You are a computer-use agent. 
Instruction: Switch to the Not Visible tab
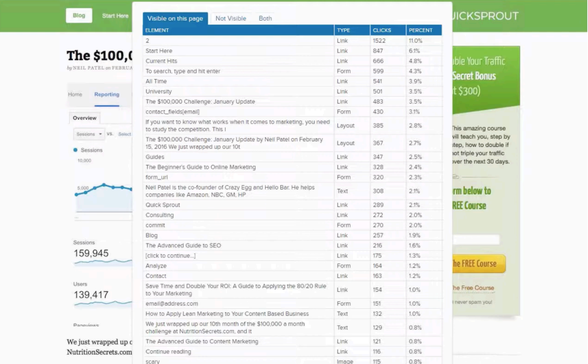(x=231, y=18)
